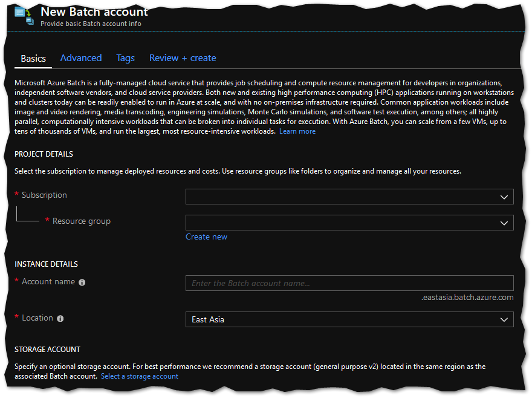532x398 pixels.
Task: Click the PROJECT DETAILS heading
Action: pos(44,154)
